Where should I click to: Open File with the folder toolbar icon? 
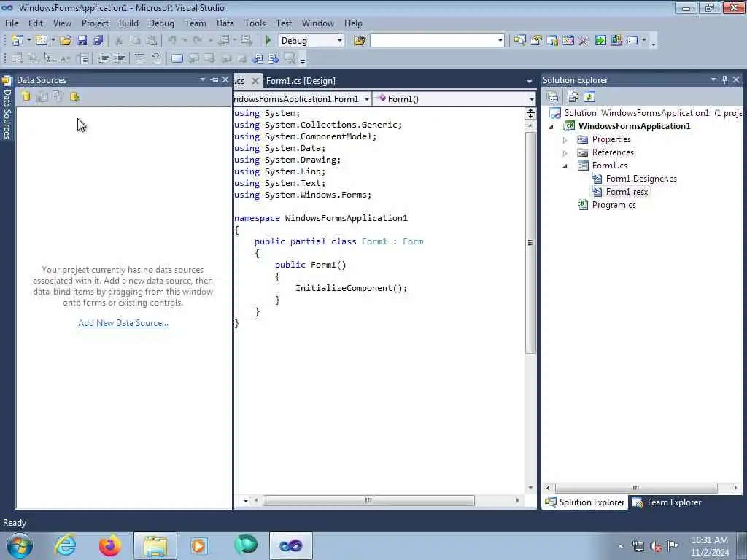coord(65,41)
